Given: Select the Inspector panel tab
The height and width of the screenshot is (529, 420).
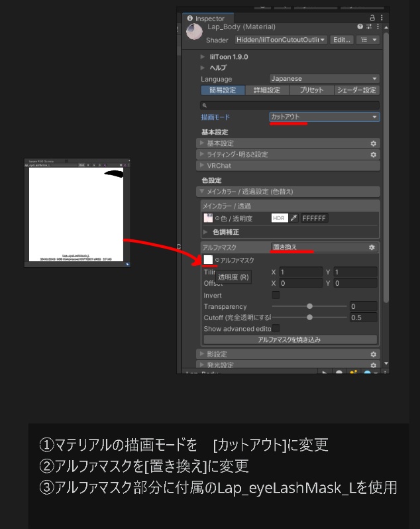Looking at the screenshot, I should pos(208,18).
